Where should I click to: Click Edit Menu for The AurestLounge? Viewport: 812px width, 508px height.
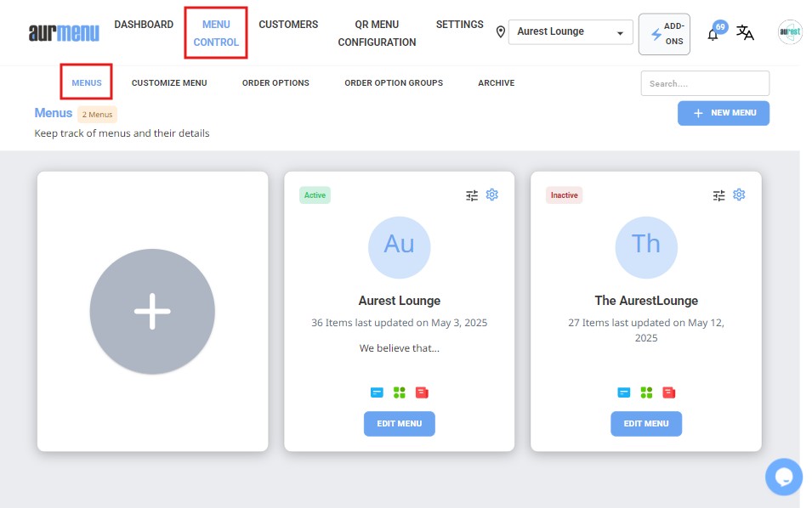click(645, 424)
